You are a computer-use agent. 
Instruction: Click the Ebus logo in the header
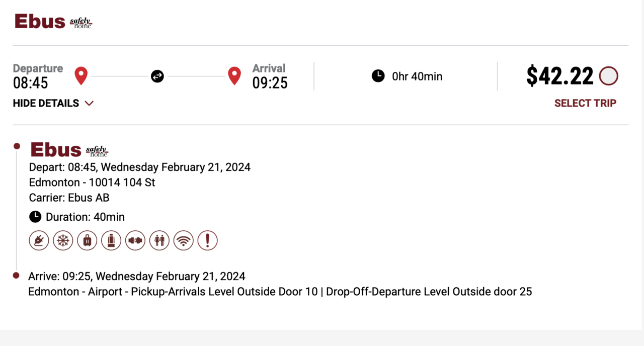53,22
